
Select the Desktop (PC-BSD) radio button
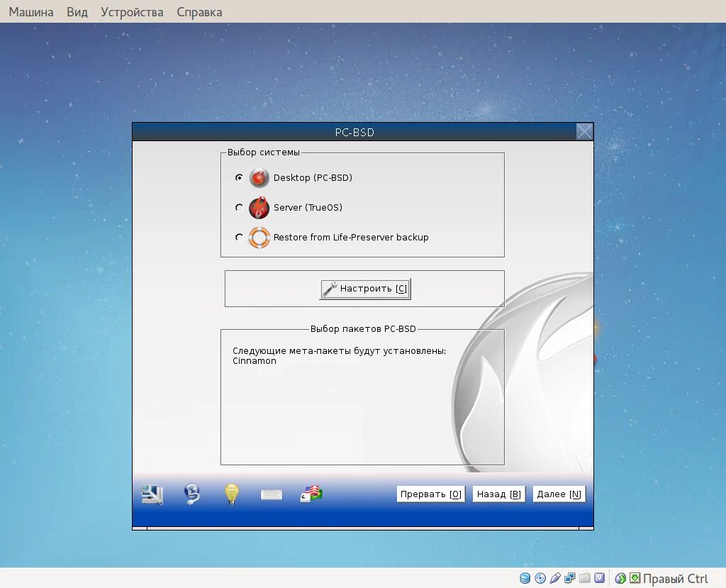tap(239, 178)
